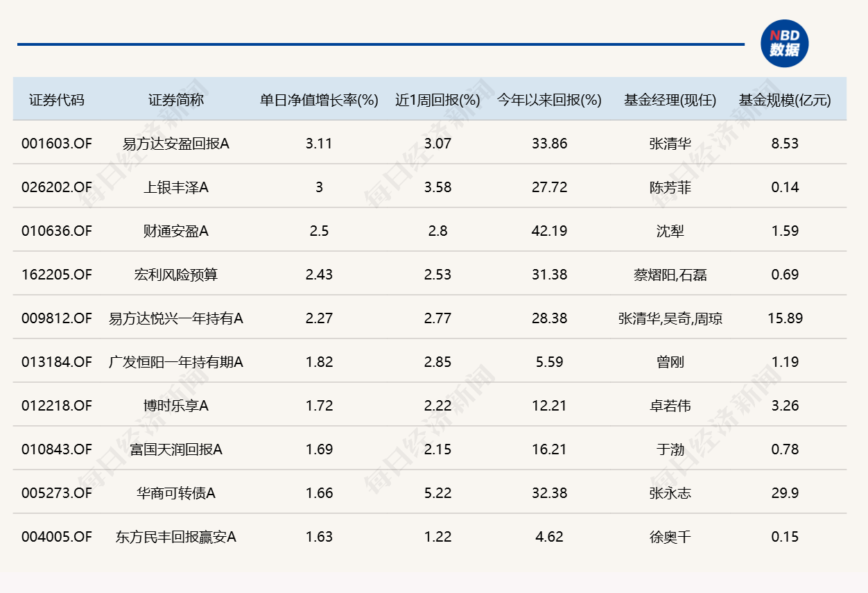
Task: Click fund code 010843.OF
Action: [56, 449]
